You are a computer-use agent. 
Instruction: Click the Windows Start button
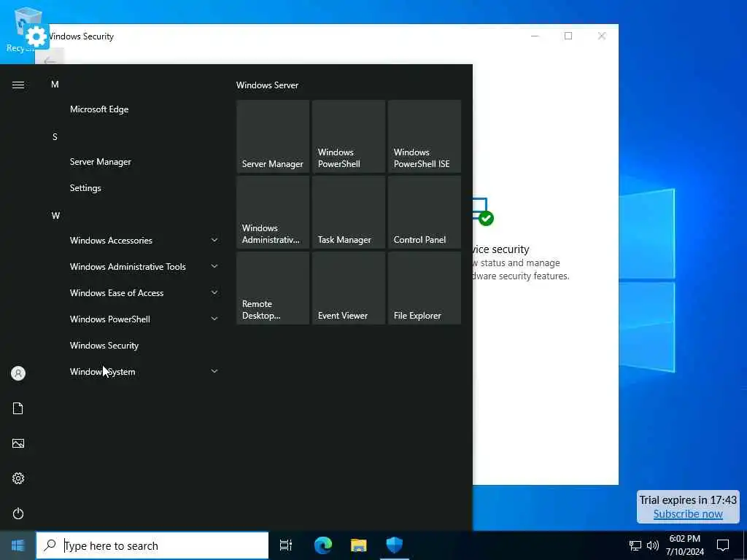click(18, 545)
